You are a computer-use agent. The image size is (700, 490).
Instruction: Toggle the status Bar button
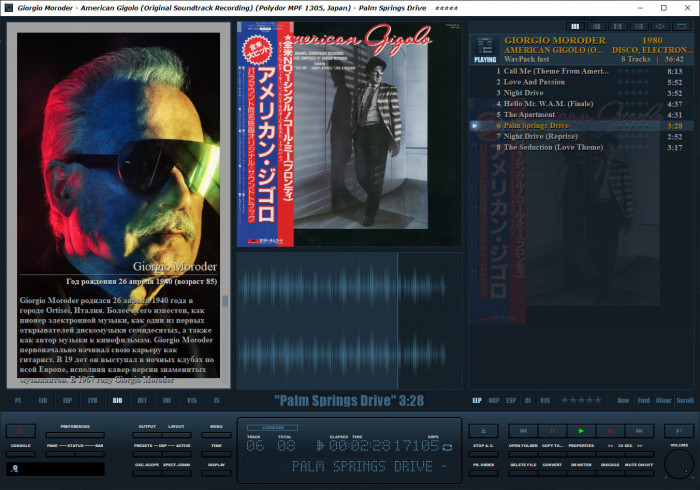point(90,454)
